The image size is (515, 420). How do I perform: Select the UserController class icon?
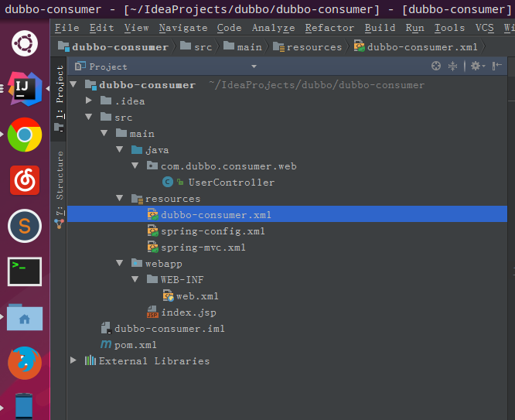click(168, 182)
